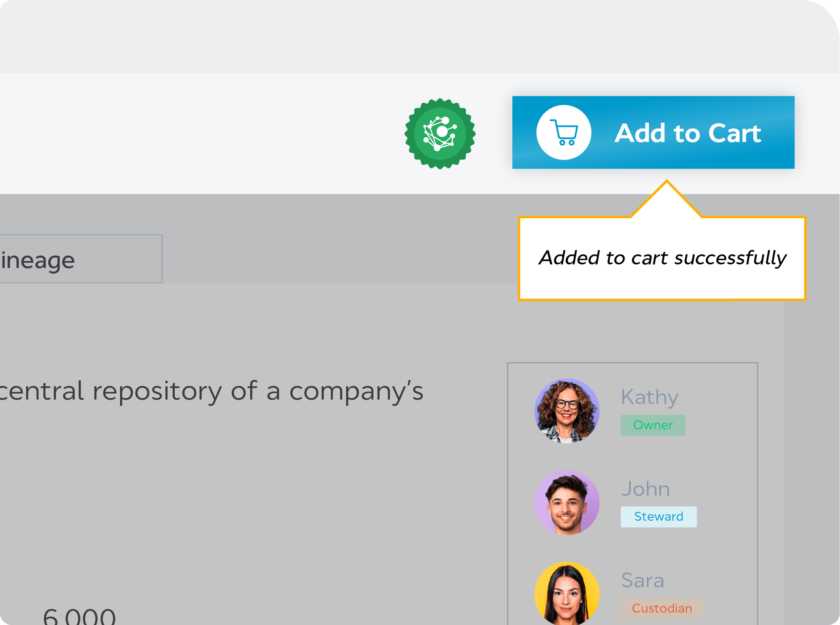Click the green certified badge icon
840x625 pixels.
pos(440,133)
